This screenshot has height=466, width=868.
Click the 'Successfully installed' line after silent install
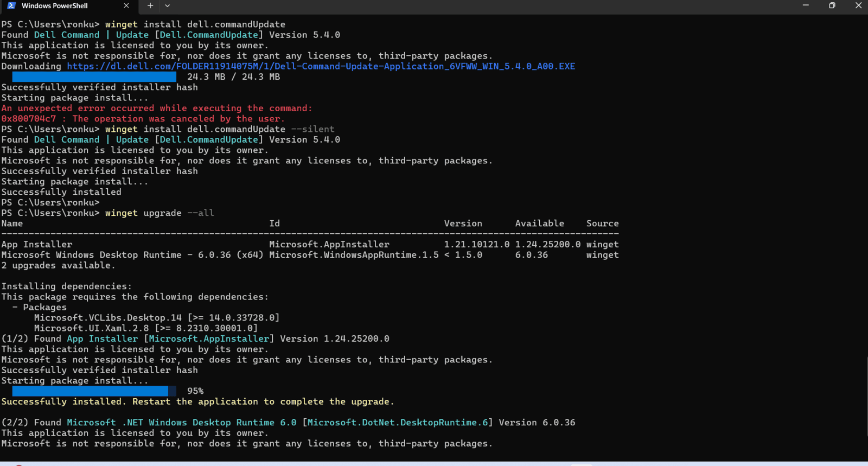pyautogui.click(x=61, y=192)
